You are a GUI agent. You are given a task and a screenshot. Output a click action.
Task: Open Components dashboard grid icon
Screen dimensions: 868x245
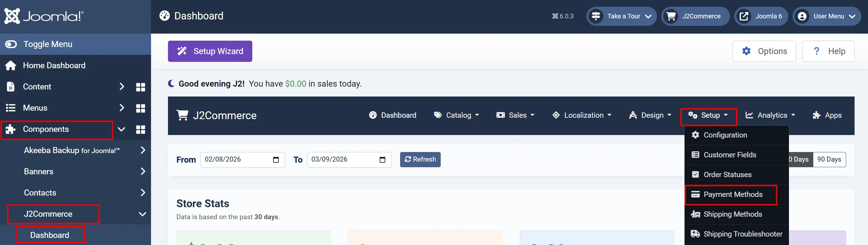pyautogui.click(x=140, y=129)
